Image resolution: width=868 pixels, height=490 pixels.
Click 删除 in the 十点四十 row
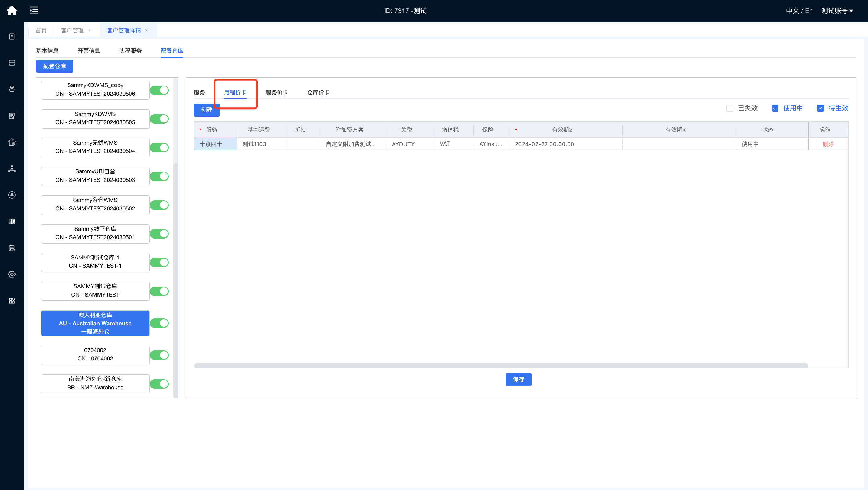point(828,144)
